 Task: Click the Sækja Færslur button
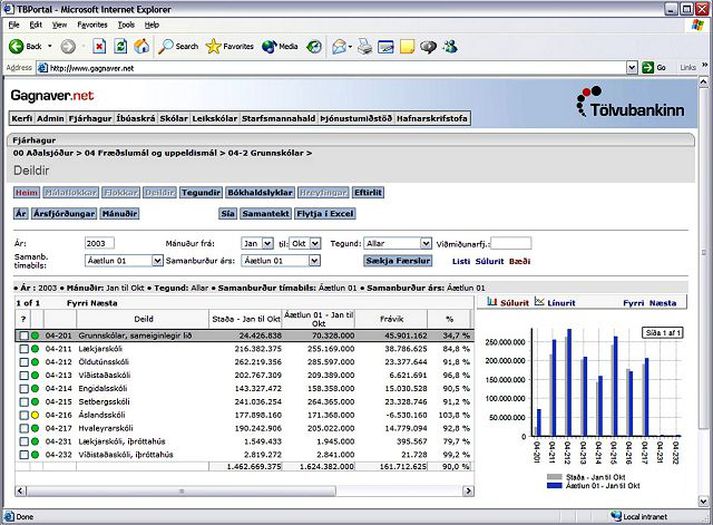click(398, 261)
